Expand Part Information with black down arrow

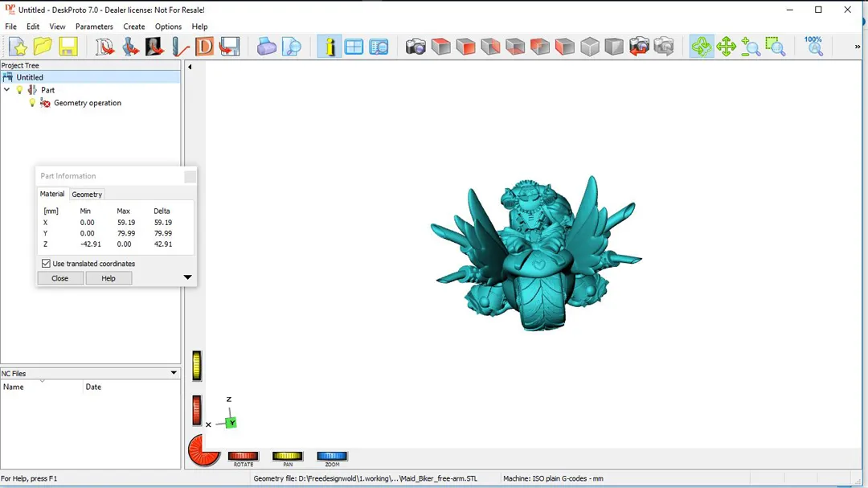coord(187,277)
